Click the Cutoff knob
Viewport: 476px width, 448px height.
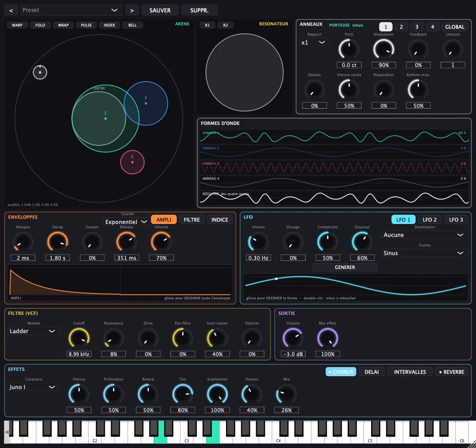click(x=79, y=338)
